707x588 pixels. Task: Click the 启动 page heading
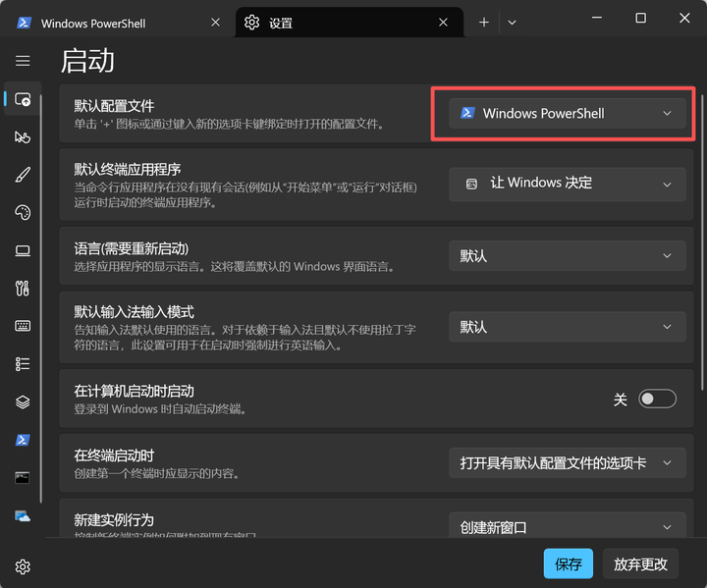(87, 61)
